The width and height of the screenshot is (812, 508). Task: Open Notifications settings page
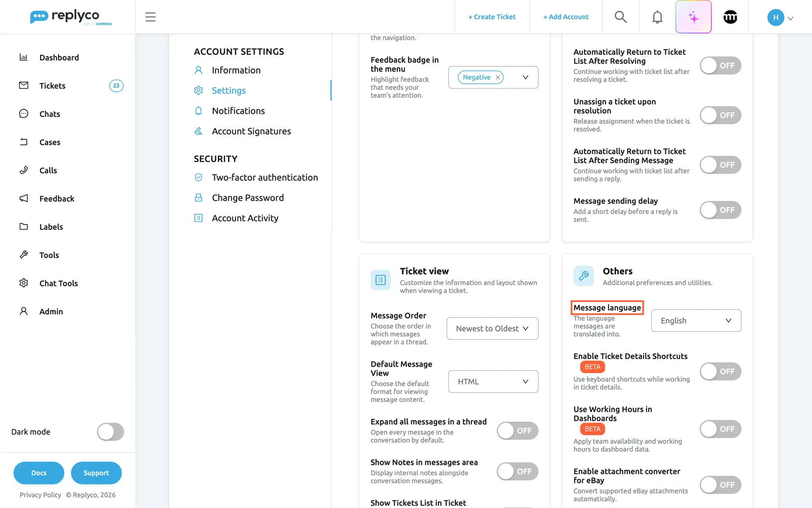pos(238,111)
